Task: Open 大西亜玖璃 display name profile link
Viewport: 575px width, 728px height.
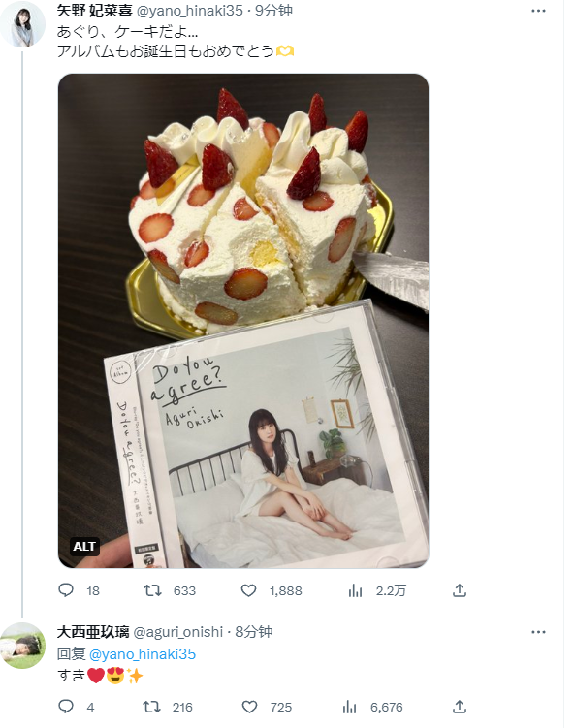Action: tap(93, 632)
